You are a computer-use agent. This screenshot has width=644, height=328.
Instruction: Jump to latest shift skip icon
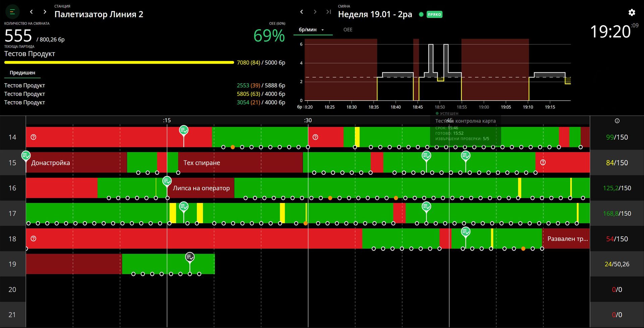328,12
